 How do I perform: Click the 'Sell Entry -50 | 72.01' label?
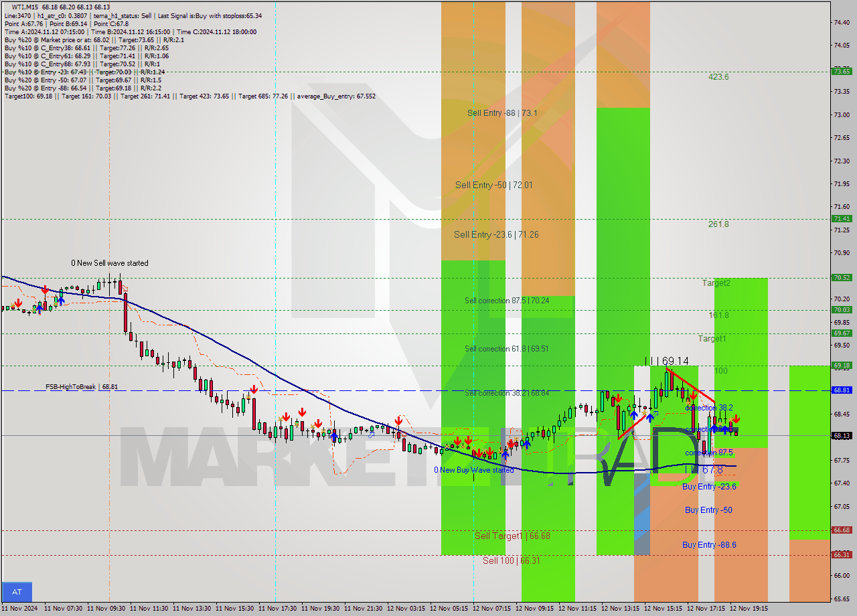[494, 185]
